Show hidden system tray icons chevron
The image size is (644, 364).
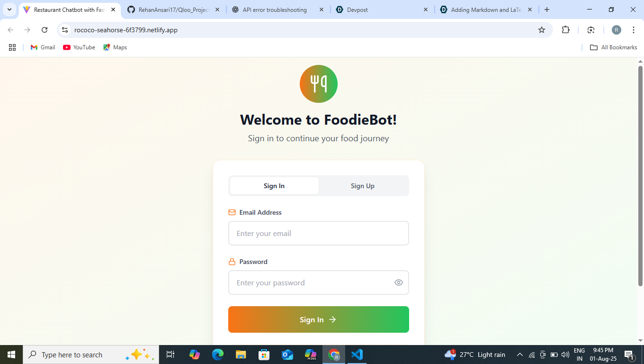519,355
